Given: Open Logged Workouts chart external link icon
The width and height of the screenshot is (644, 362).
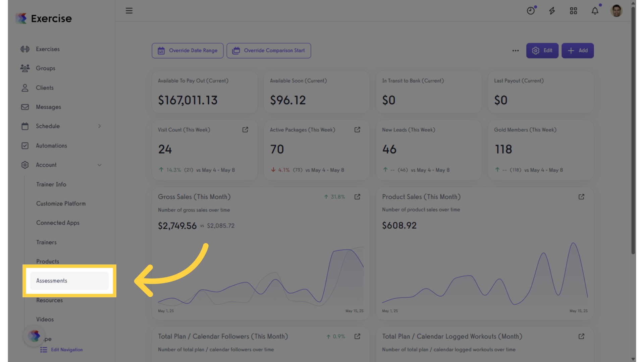Looking at the screenshot, I should 581,336.
